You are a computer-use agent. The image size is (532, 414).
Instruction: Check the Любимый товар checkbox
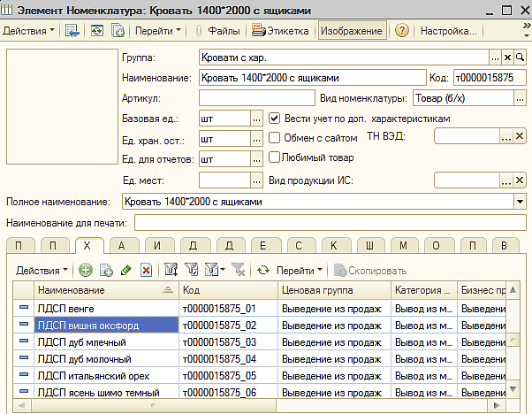pos(274,157)
